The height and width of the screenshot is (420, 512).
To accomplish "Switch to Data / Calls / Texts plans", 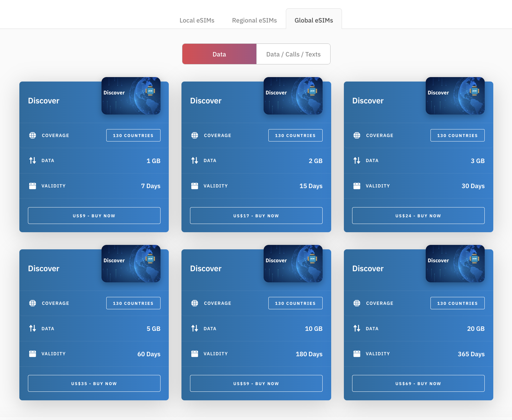I will tap(293, 54).
